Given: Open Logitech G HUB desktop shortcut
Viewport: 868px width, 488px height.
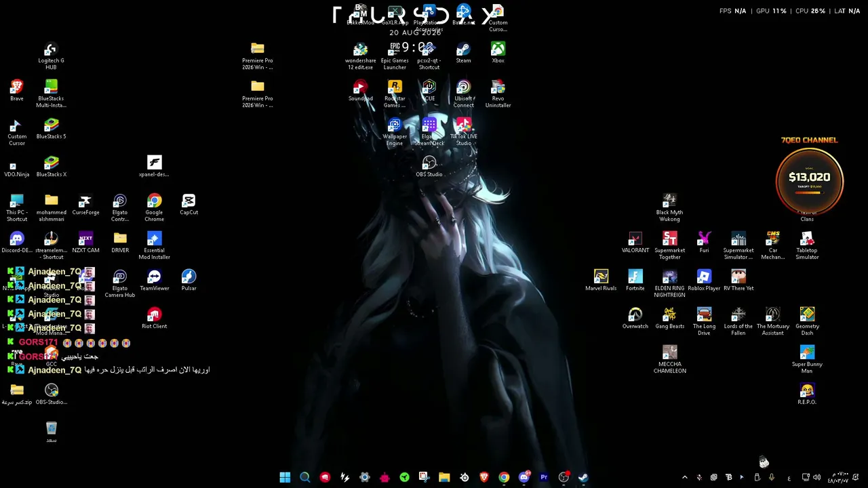Looking at the screenshot, I should pyautogui.click(x=51, y=56).
